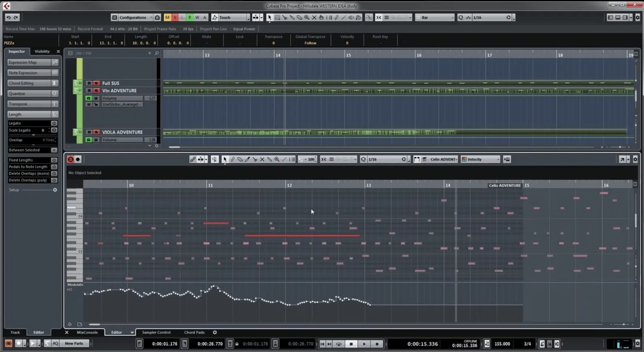This screenshot has width=644, height=352.
Task: Switch to Track tab at bottom left
Action: pos(15,333)
